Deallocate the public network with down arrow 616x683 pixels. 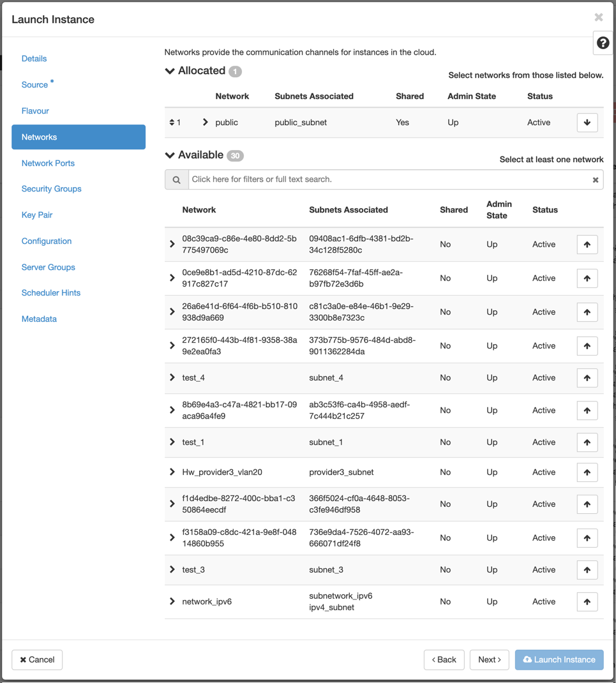[587, 123]
